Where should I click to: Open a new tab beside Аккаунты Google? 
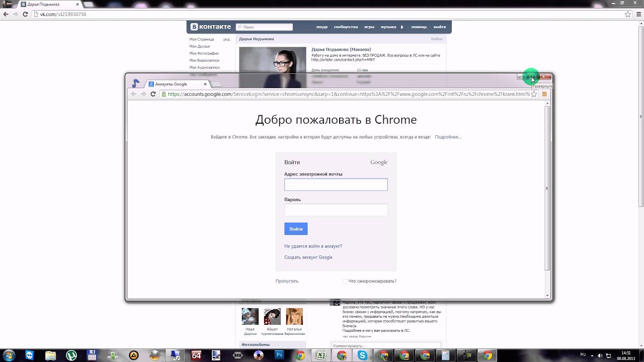(216, 84)
